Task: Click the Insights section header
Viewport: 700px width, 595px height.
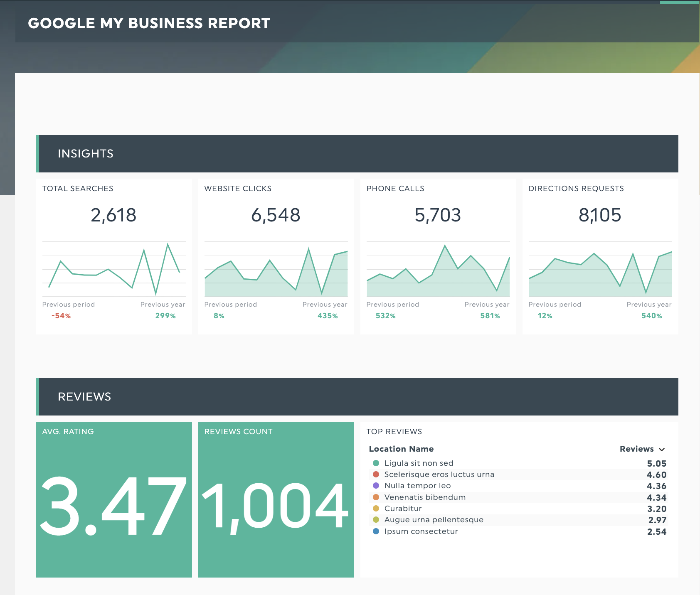Action: 357,154
